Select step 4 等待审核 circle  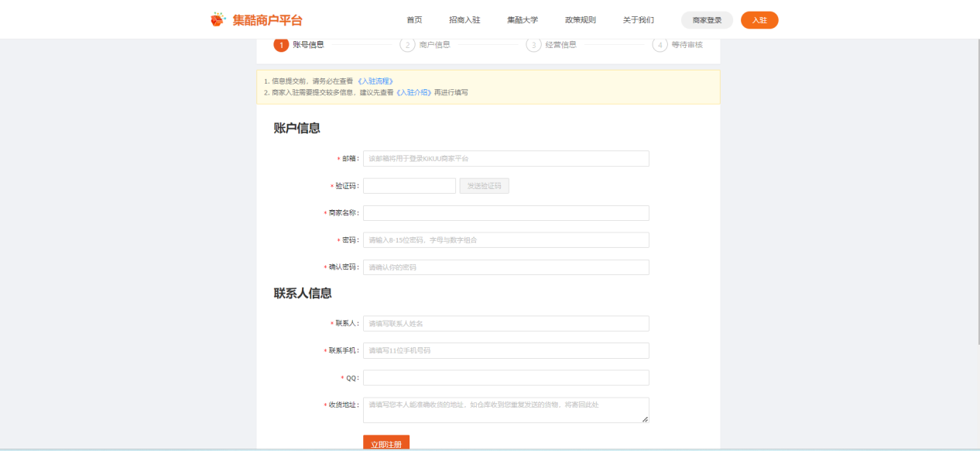pyautogui.click(x=660, y=45)
